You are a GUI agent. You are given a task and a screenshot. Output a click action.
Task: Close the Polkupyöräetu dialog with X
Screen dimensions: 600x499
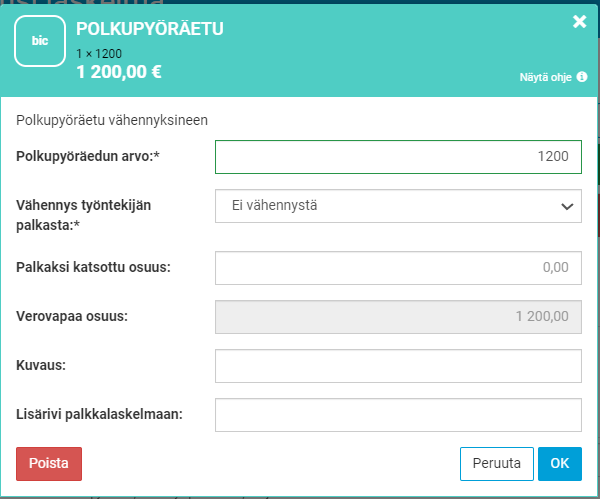click(579, 22)
